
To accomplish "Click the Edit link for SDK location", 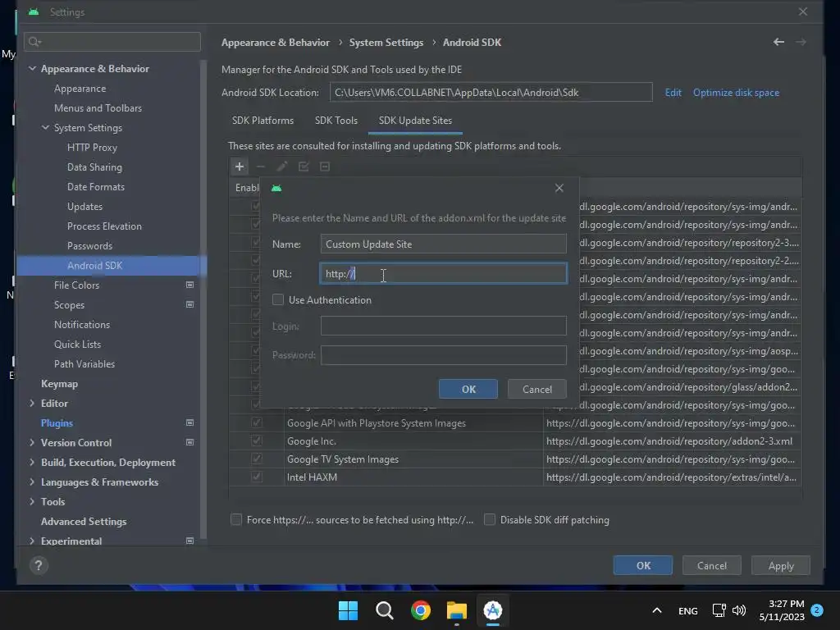I will (x=673, y=93).
